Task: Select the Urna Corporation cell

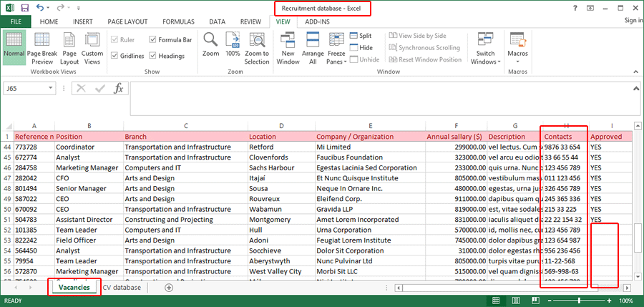Action: (371, 230)
